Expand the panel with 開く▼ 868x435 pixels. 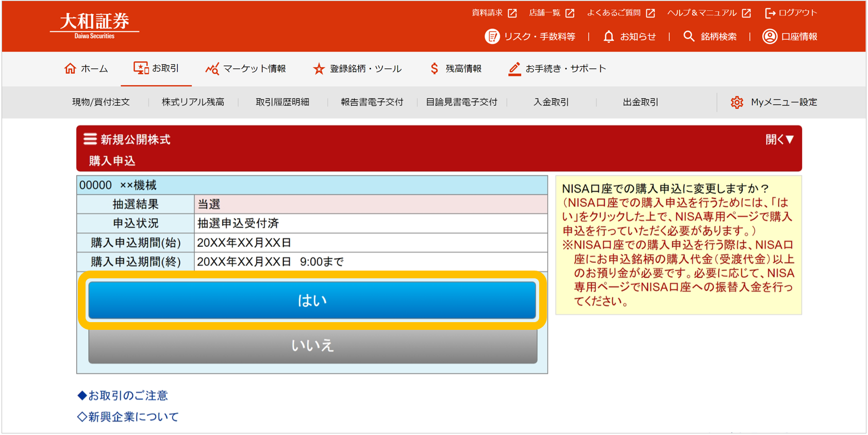(x=779, y=140)
